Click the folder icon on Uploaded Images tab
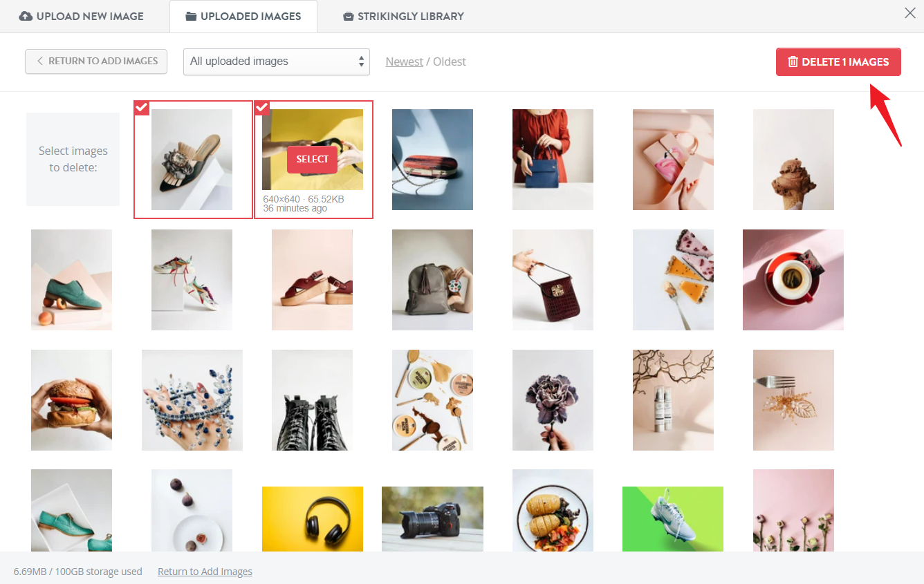 [x=191, y=17]
